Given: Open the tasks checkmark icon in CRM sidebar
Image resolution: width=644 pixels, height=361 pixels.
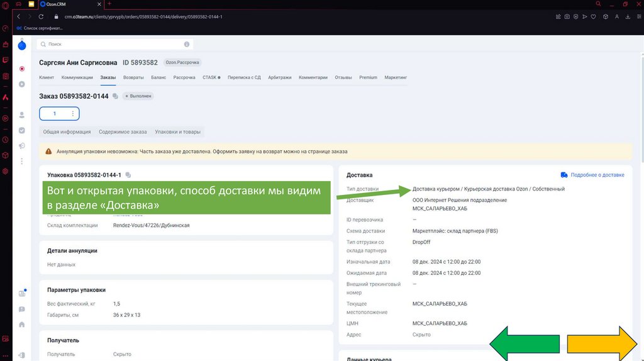Looking at the screenshot, I should point(22,130).
